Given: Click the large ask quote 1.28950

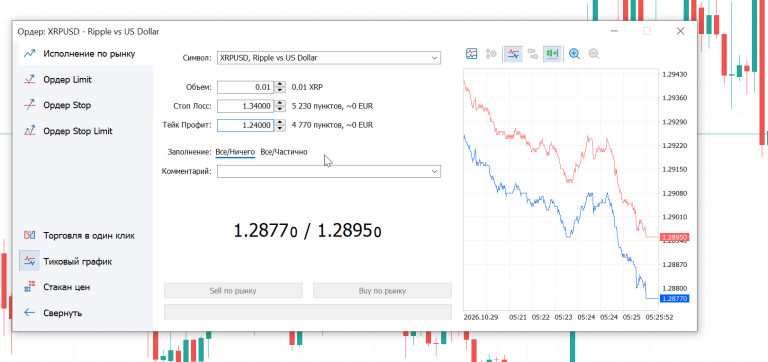Looking at the screenshot, I should [x=350, y=230].
